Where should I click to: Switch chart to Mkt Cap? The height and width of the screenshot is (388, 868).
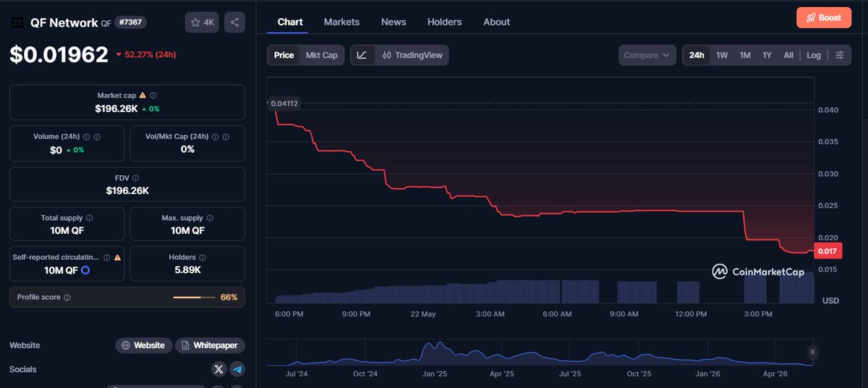[322, 55]
